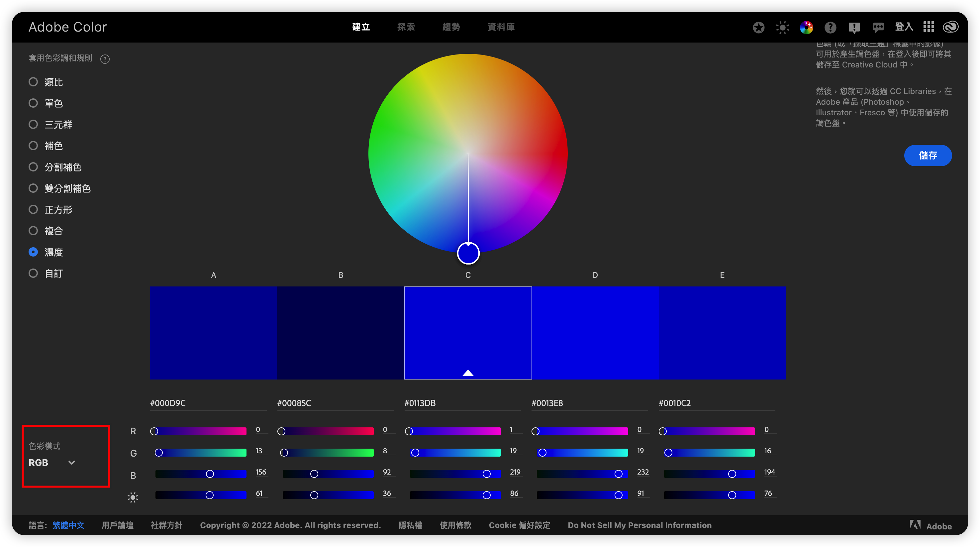Open the 社群方針 link
The width and height of the screenshot is (980, 547).
pyautogui.click(x=167, y=525)
